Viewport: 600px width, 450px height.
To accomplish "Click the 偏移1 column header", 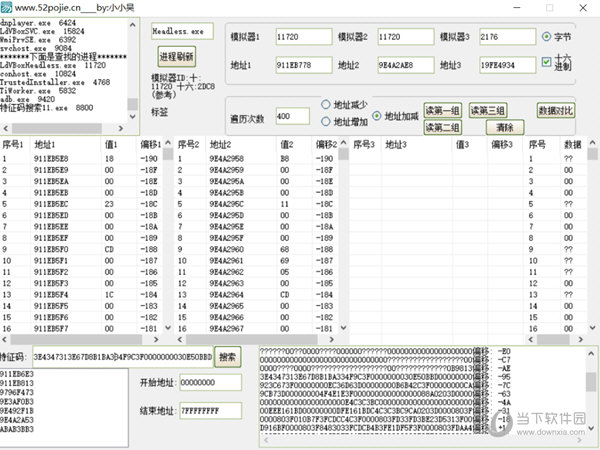I will point(150,144).
